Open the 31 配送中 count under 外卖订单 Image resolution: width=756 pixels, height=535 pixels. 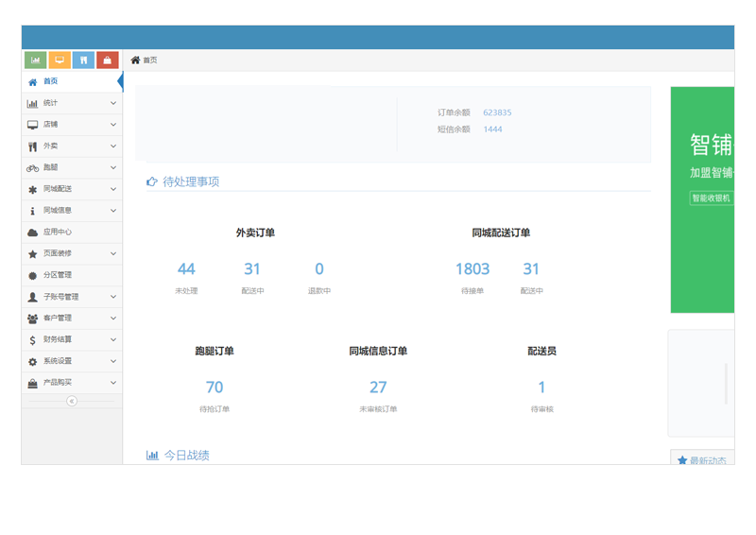pos(252,268)
